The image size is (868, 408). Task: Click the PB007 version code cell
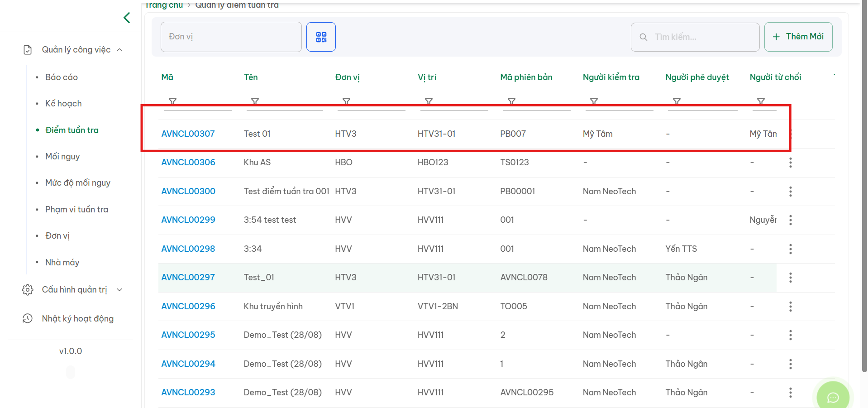coord(513,134)
